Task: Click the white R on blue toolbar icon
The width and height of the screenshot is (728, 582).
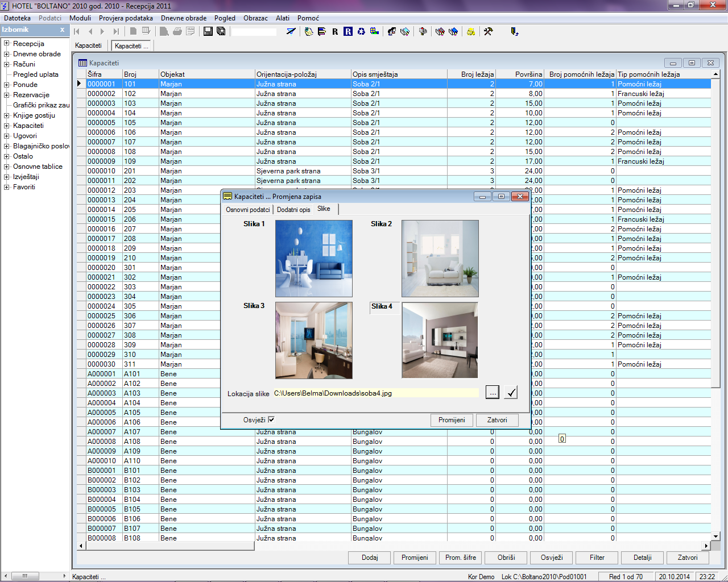Action: click(348, 31)
